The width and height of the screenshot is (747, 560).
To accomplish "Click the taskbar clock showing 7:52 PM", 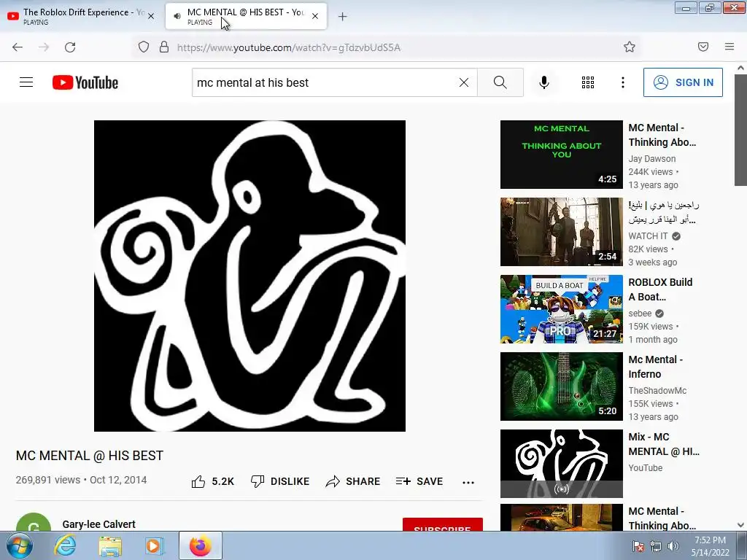I will (710, 545).
